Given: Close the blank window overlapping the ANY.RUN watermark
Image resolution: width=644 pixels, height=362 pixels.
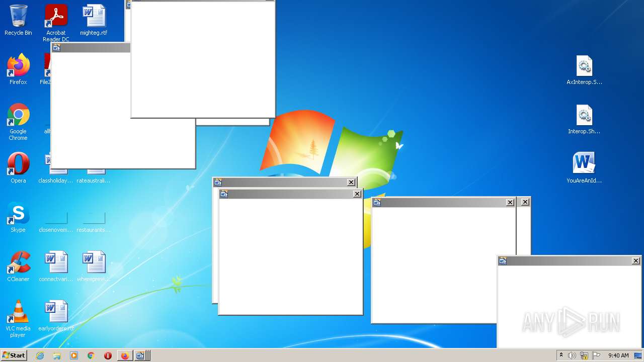Looking at the screenshot, I should 636,260.
